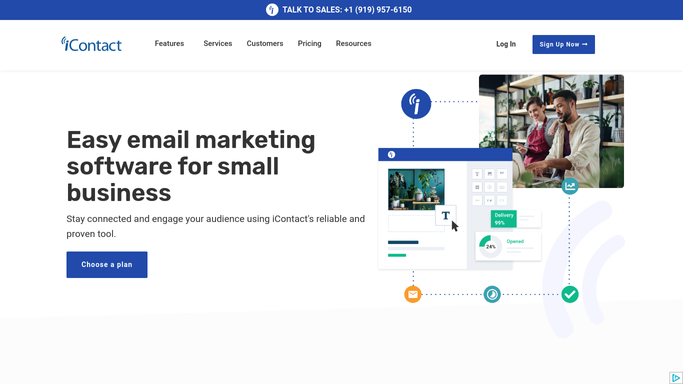
Task: Click the Choose a plan button
Action: tap(107, 265)
